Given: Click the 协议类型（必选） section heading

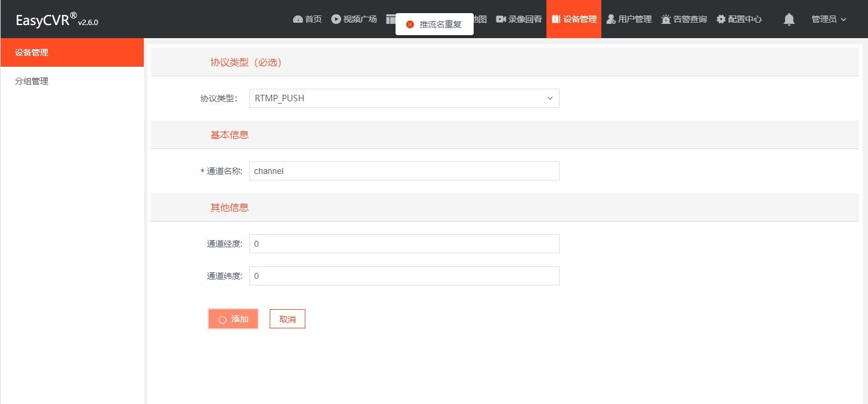Looking at the screenshot, I should (246, 62).
